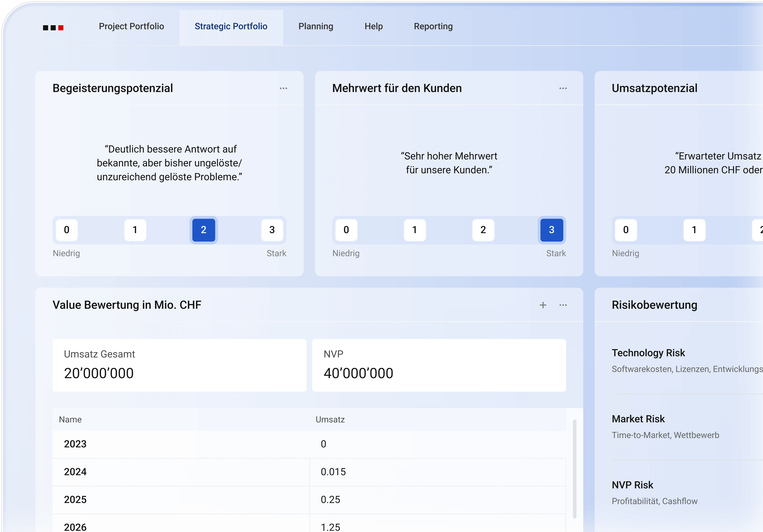763x532 pixels.
Task: Open the Mehrwert für den Kunden options menu
Action: click(x=563, y=88)
